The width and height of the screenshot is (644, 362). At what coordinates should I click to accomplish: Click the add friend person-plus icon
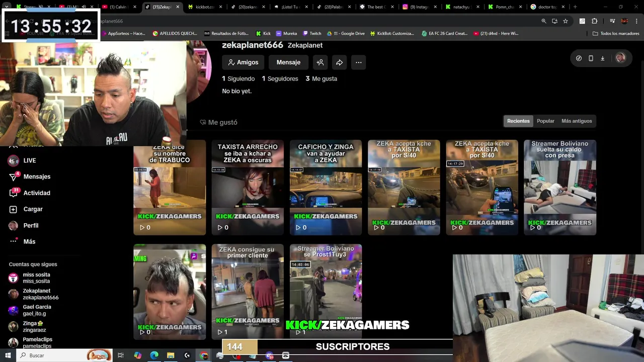[320, 62]
